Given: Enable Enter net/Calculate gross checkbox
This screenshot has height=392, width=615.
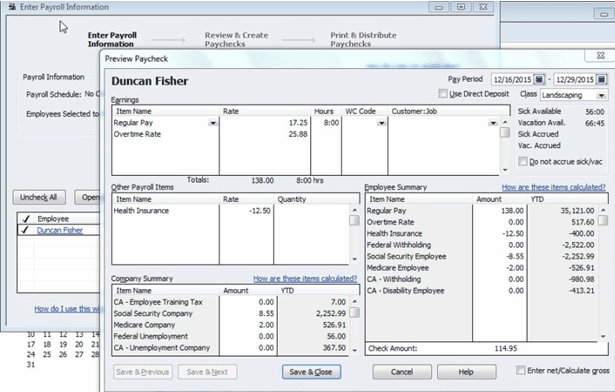Looking at the screenshot, I should click(520, 370).
